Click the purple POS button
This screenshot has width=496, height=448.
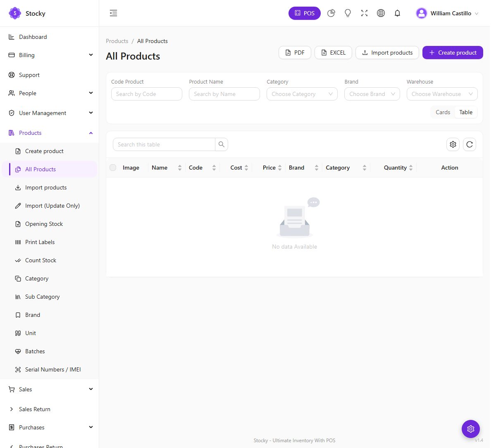pos(305,13)
